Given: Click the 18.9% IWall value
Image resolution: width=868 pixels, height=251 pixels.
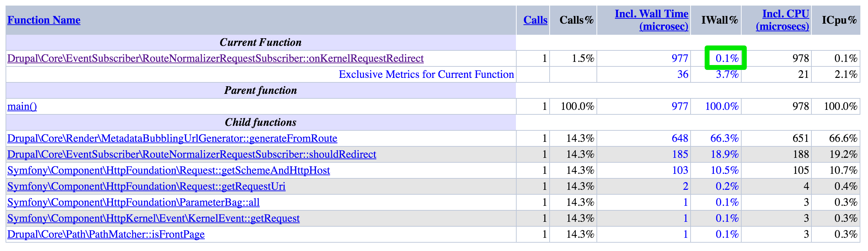Looking at the screenshot, I should tap(725, 154).
